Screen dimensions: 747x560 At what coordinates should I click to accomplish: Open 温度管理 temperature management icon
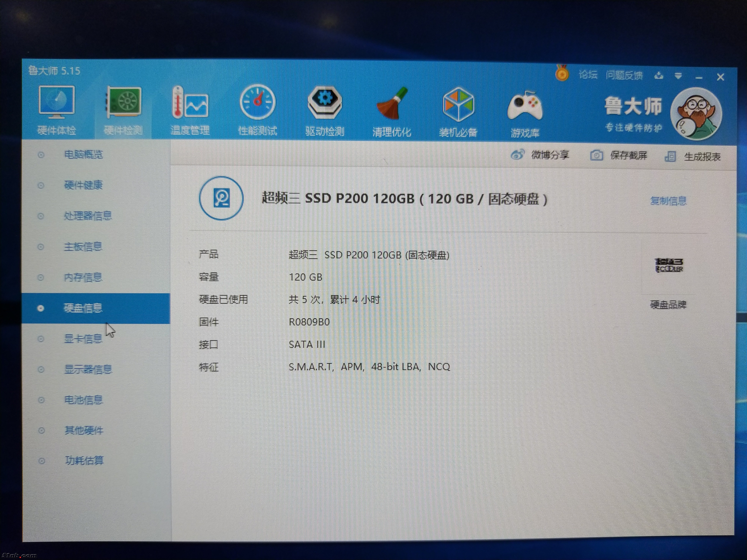pyautogui.click(x=190, y=110)
